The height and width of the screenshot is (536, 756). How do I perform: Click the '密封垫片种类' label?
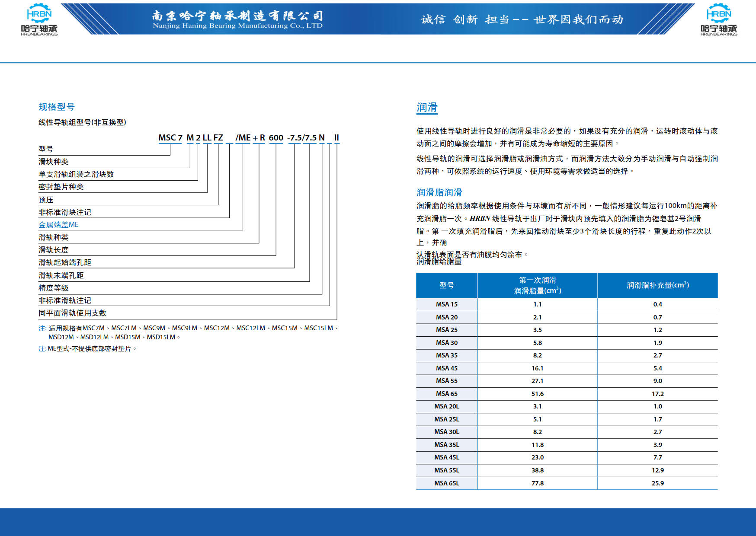tap(61, 187)
